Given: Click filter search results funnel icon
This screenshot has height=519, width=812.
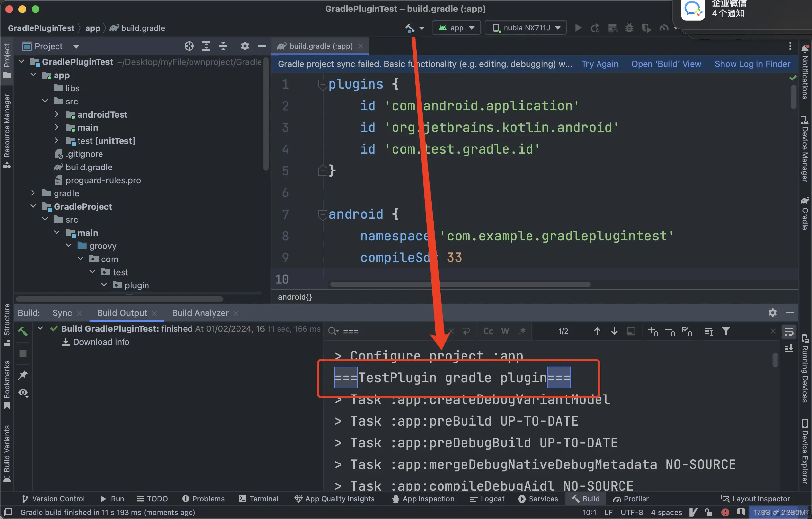Looking at the screenshot, I should (726, 331).
